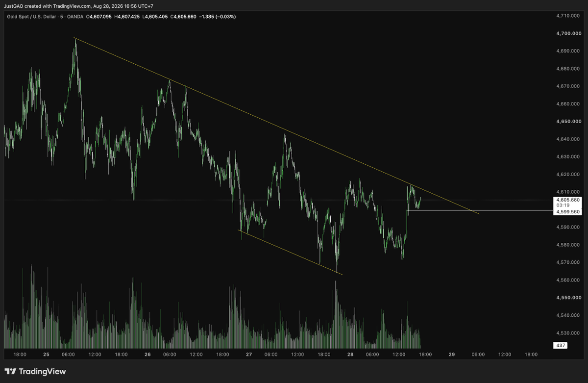Click price axis label 4,670.000
The height and width of the screenshot is (383, 588).
click(568, 86)
